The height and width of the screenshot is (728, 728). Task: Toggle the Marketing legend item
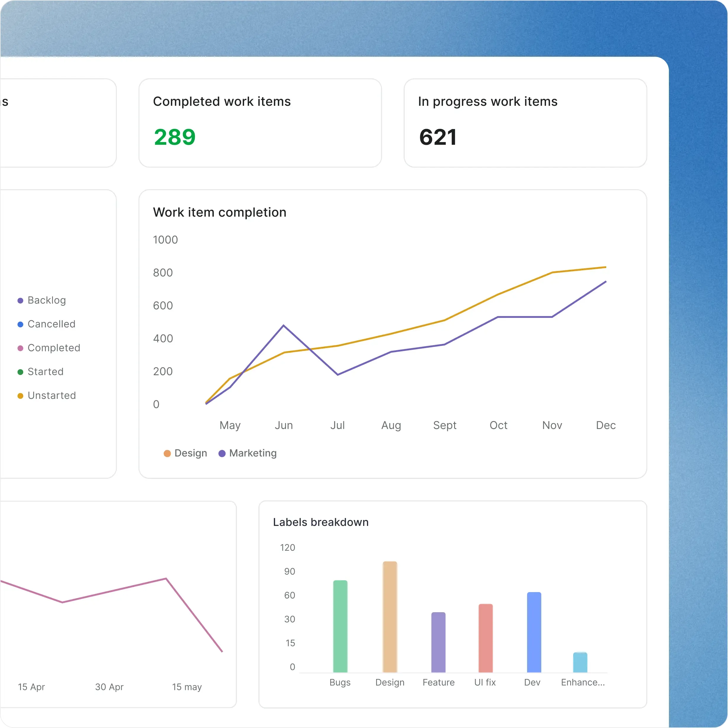[x=248, y=453]
